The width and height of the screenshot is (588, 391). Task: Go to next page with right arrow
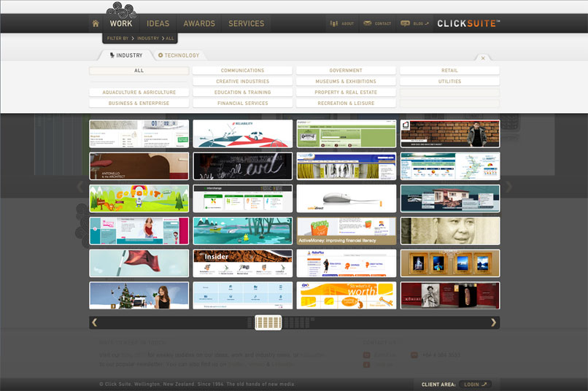[x=493, y=322]
